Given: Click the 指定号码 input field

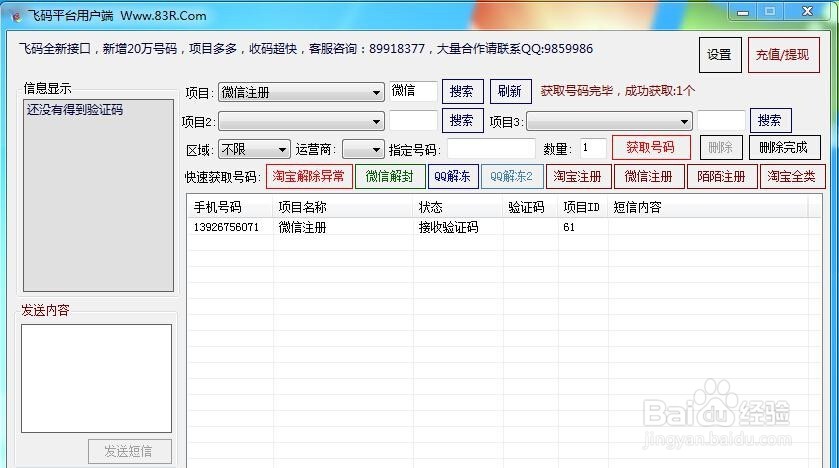Looking at the screenshot, I should 491,149.
